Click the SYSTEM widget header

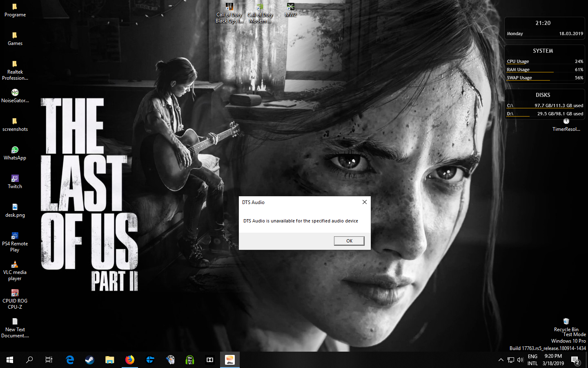coord(543,51)
